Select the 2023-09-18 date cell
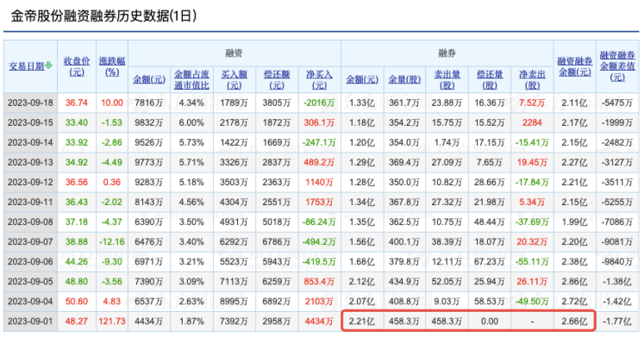Image resolution: width=644 pixels, height=337 pixels. (x=30, y=103)
